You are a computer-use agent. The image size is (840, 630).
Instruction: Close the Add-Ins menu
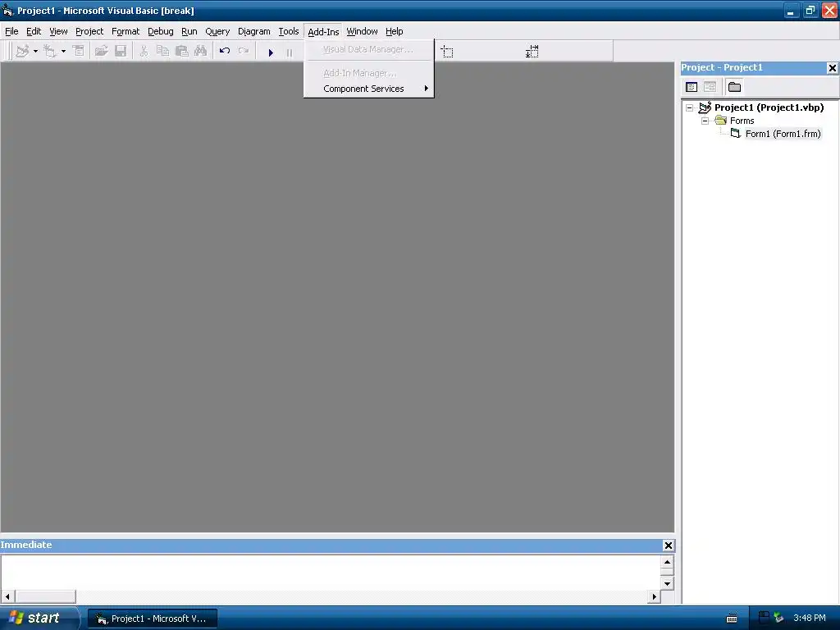[x=323, y=32]
